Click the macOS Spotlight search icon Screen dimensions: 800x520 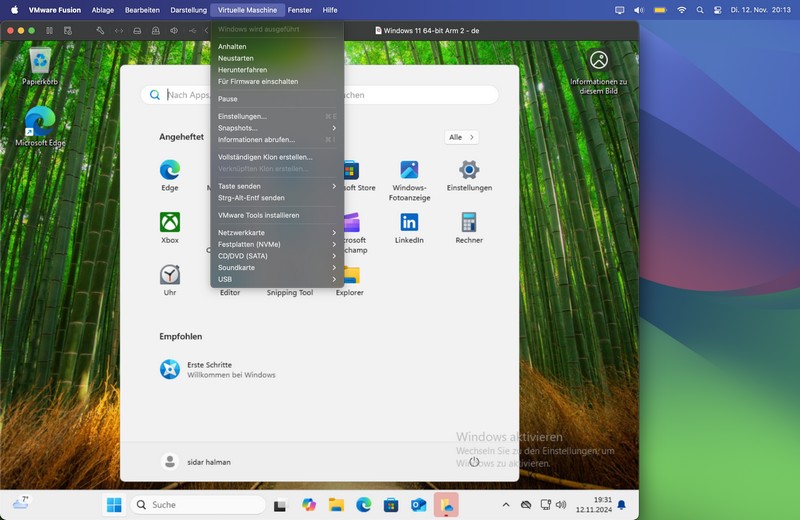700,10
